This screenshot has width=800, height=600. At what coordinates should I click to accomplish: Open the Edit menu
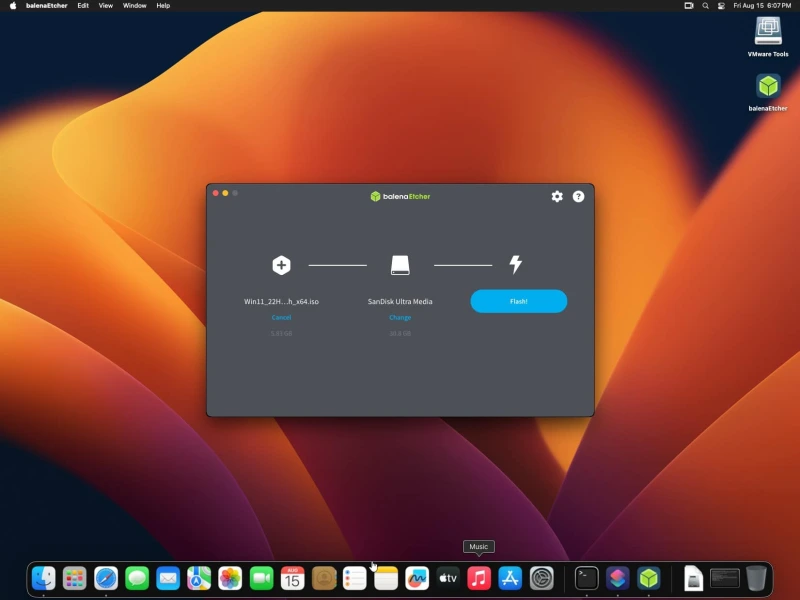click(83, 6)
